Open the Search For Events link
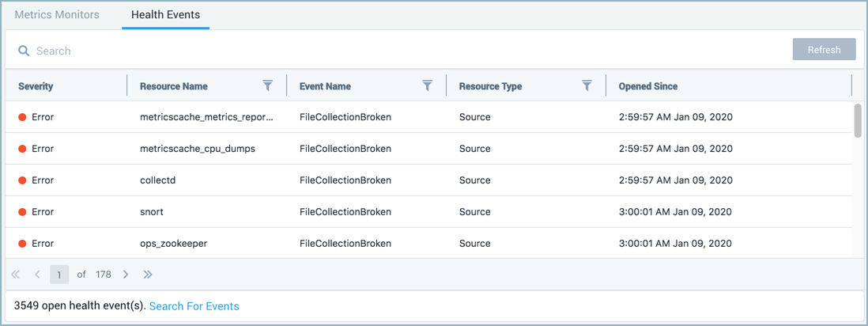The image size is (868, 326). click(x=194, y=305)
